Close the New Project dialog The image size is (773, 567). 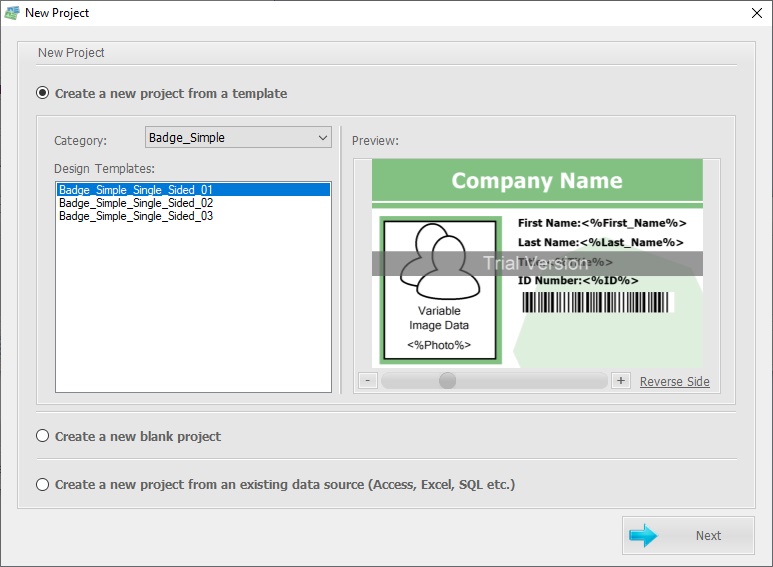pos(757,13)
